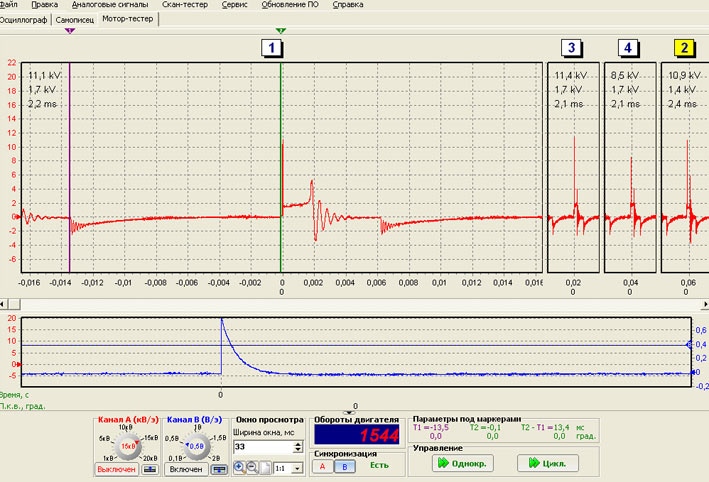Viewport: 709px width, 482px height.
Task: Switch to the Самописец tab
Action: [x=75, y=20]
